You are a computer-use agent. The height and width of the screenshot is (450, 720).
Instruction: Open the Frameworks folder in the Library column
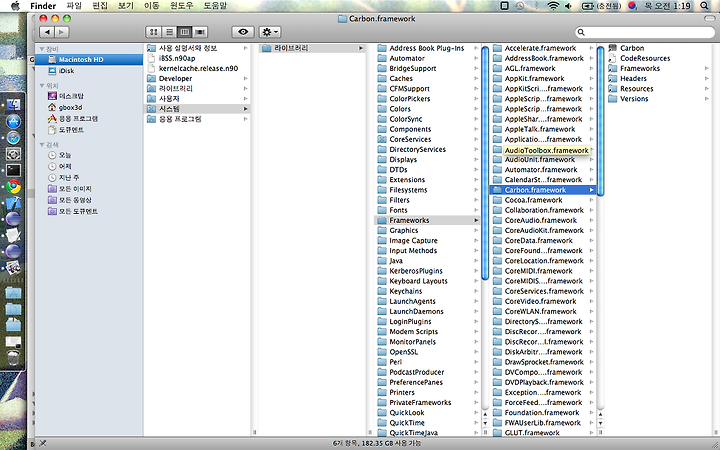coord(428,220)
